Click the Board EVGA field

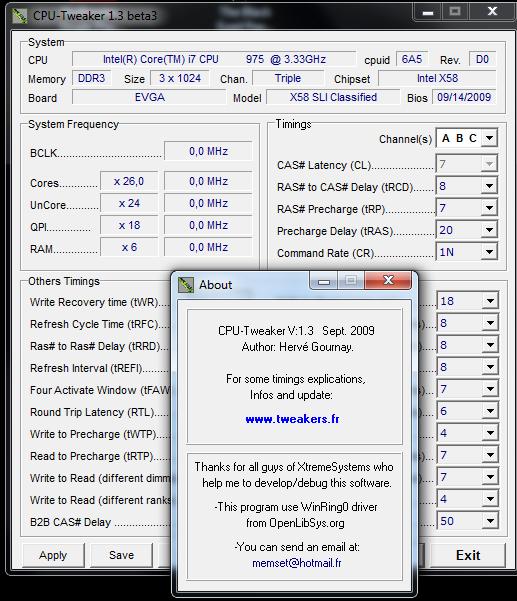(149, 97)
